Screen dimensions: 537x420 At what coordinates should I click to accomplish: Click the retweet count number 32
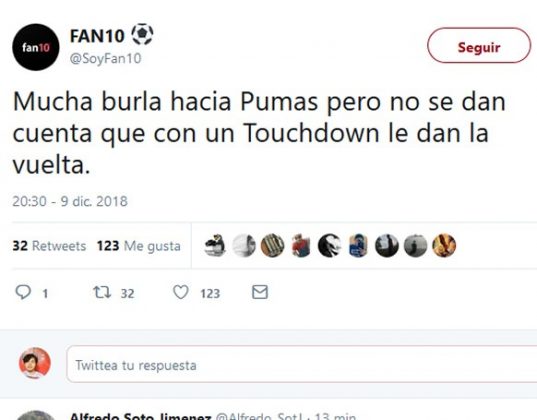pyautogui.click(x=127, y=294)
